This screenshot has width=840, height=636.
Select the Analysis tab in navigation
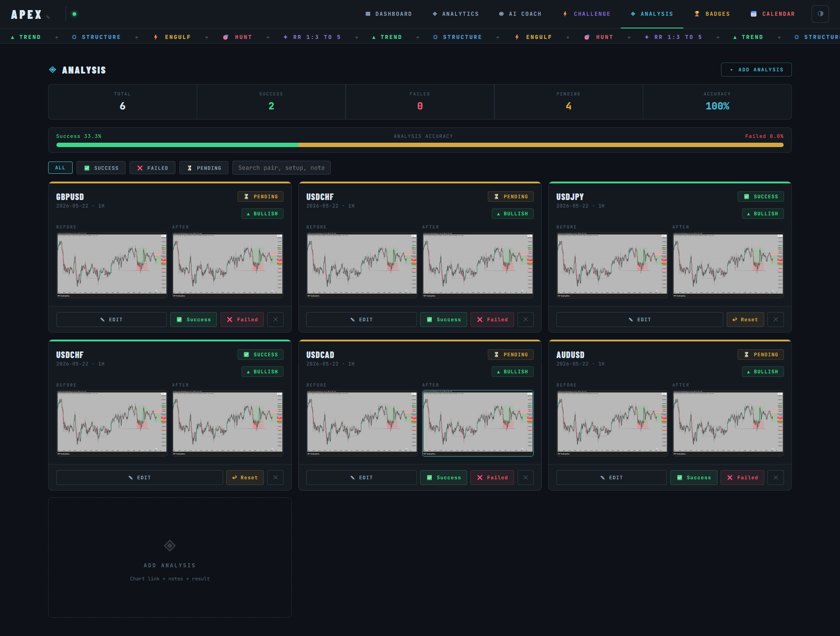point(652,14)
